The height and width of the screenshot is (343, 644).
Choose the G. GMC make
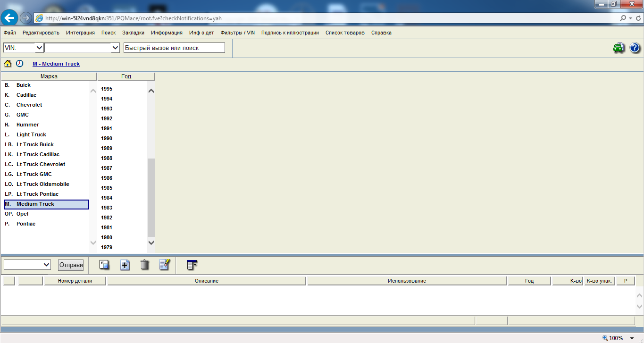pos(23,115)
